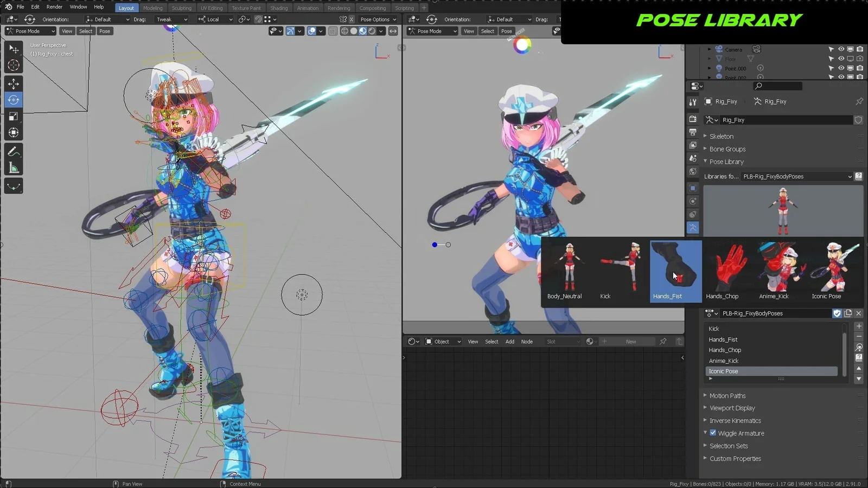Screen dimensions: 868x488
Task: Hide the Point.000 light in the outliner
Action: (841, 68)
